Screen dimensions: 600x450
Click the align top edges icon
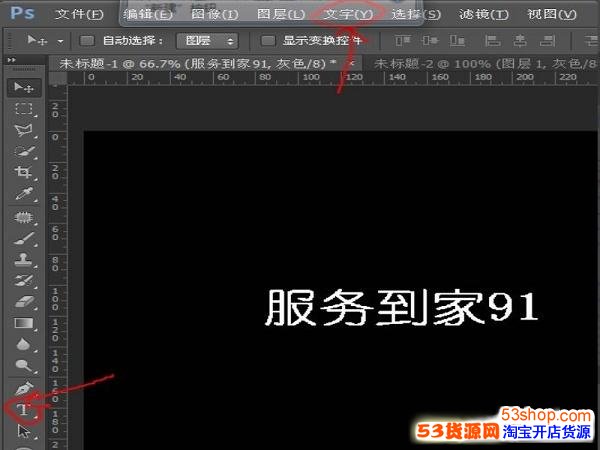click(403, 40)
